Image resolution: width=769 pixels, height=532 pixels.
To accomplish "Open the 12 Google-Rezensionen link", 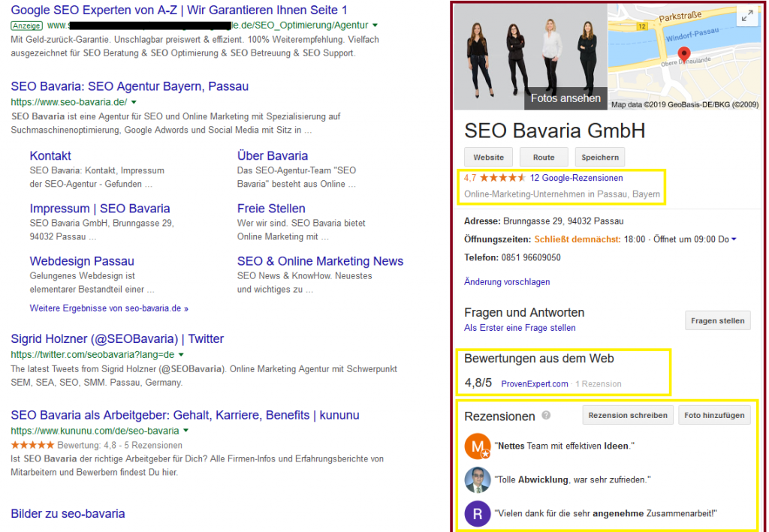I will (x=576, y=178).
